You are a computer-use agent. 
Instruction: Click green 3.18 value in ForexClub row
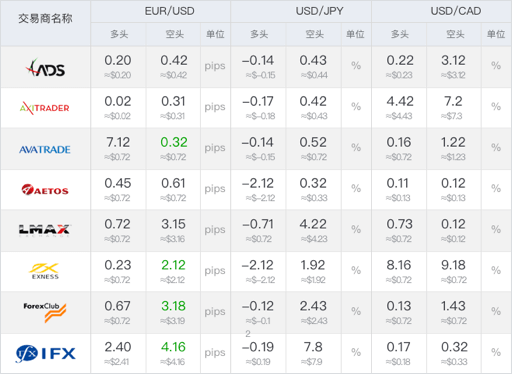point(173,306)
